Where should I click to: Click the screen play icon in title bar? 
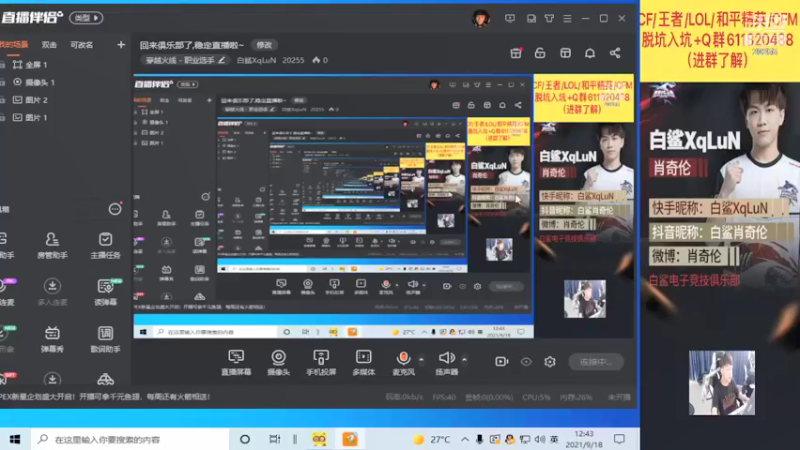tap(510, 18)
